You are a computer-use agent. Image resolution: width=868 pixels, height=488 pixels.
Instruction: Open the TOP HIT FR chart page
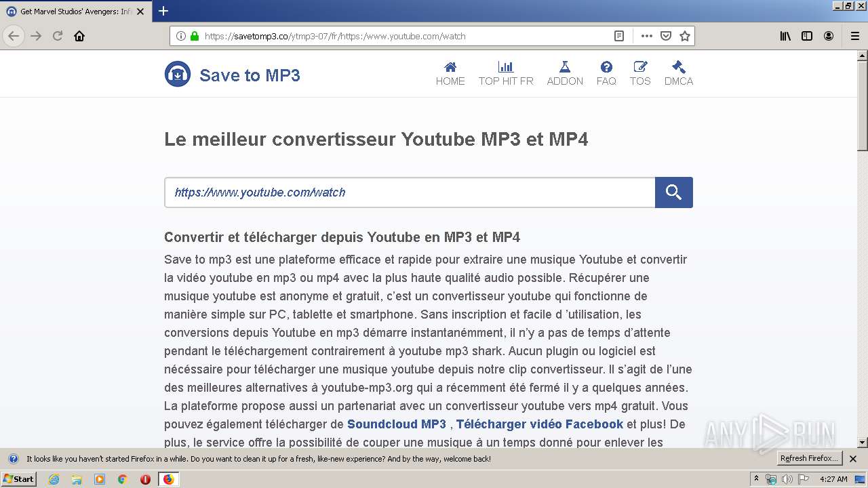pyautogui.click(x=506, y=74)
